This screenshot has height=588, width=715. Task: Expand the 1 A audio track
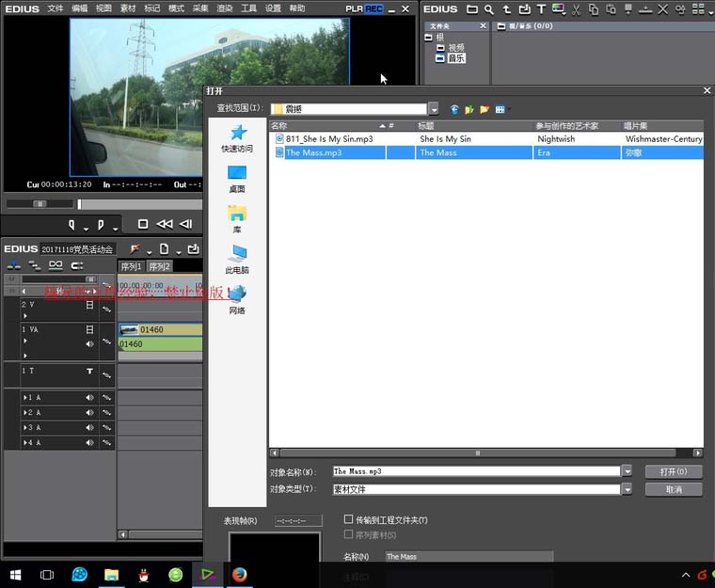pos(24,397)
